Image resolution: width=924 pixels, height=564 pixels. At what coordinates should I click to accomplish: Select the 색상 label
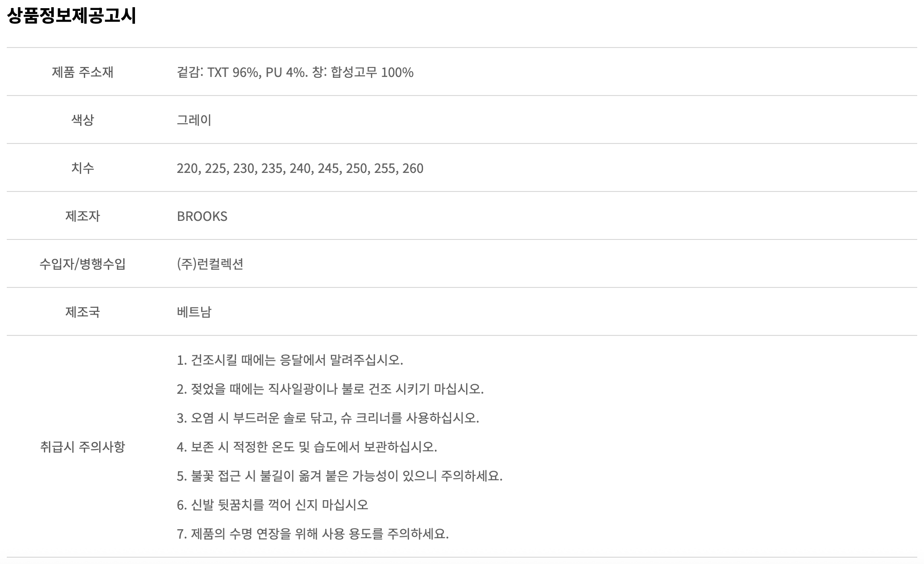82,120
